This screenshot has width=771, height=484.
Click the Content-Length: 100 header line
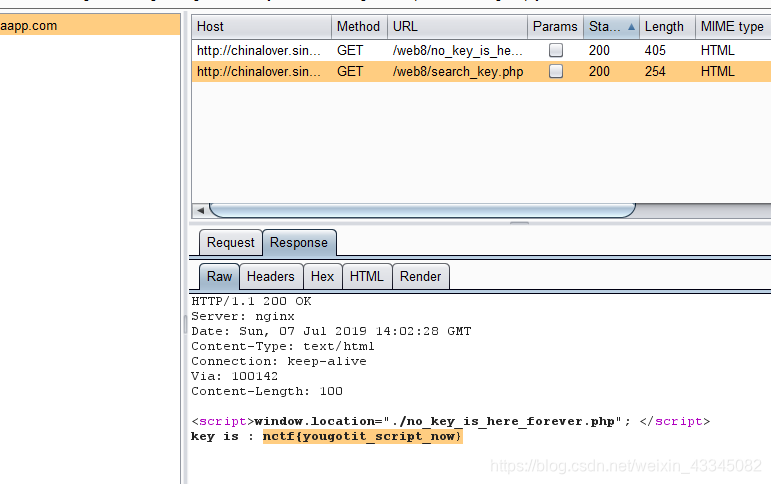point(267,391)
